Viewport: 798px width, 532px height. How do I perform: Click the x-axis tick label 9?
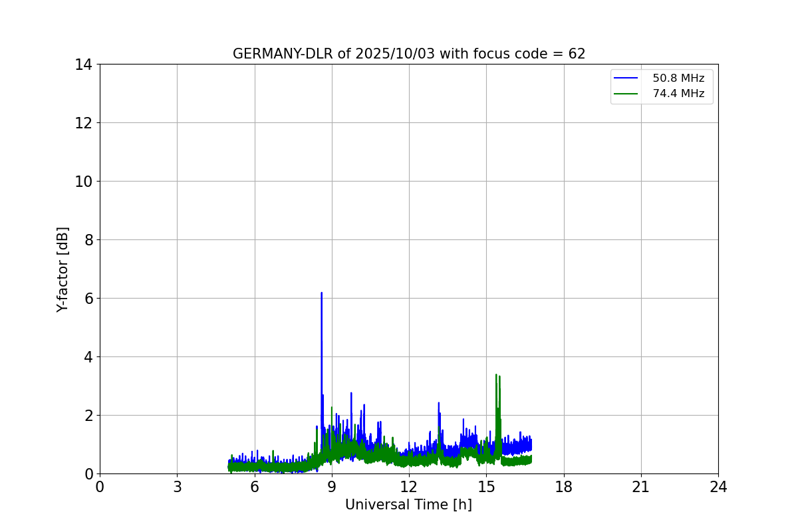pyautogui.click(x=332, y=487)
